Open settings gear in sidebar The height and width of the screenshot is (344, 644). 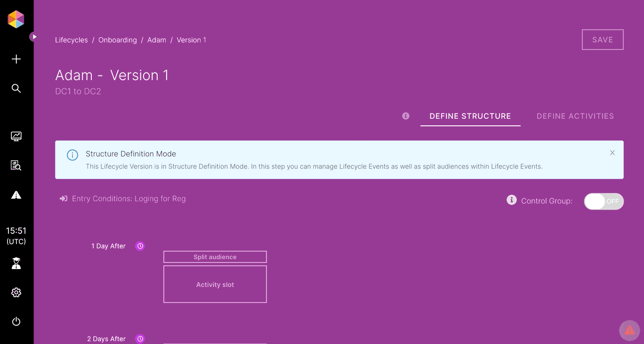[16, 293]
